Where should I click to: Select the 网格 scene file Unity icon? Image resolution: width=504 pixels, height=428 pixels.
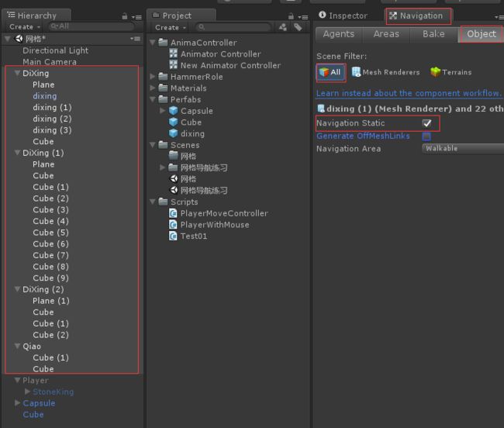coord(174,178)
